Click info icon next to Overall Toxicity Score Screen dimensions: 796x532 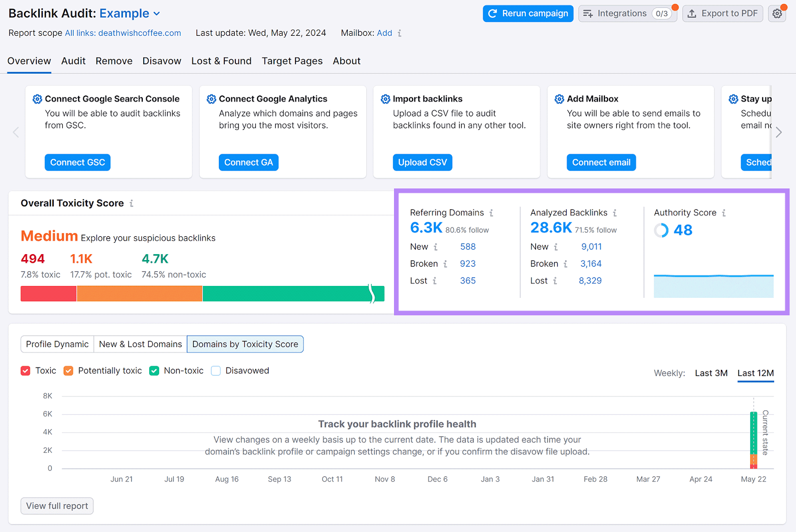(131, 203)
